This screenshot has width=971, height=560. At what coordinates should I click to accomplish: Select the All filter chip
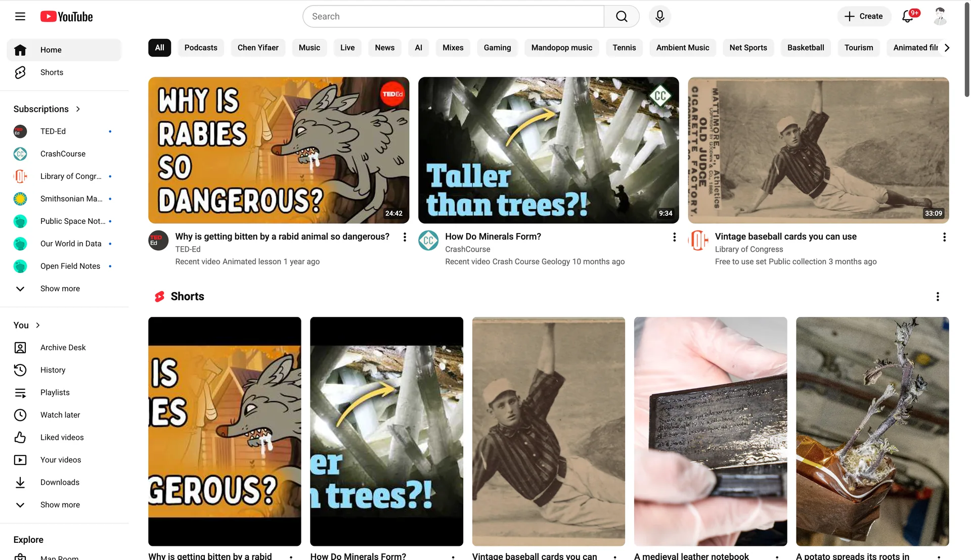159,48
